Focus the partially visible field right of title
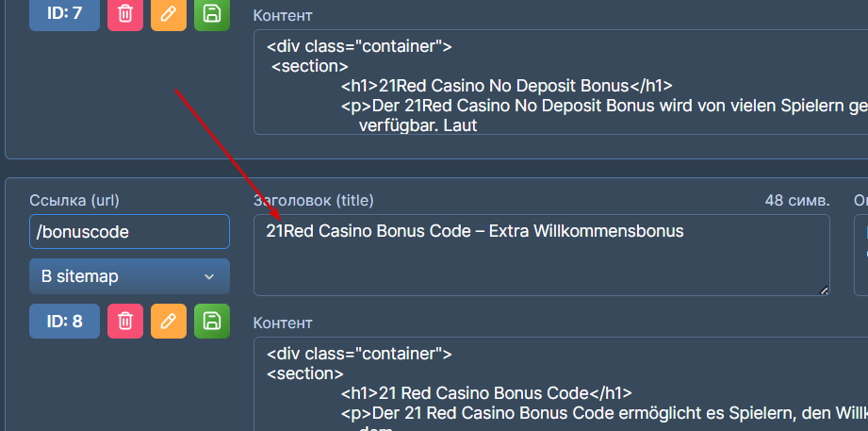The width and height of the screenshot is (868, 431). click(861, 255)
